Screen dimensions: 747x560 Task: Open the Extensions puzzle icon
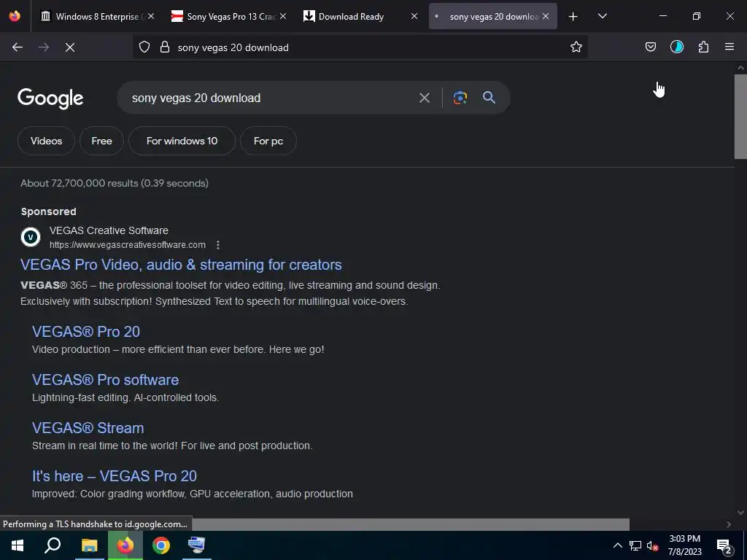[703, 47]
